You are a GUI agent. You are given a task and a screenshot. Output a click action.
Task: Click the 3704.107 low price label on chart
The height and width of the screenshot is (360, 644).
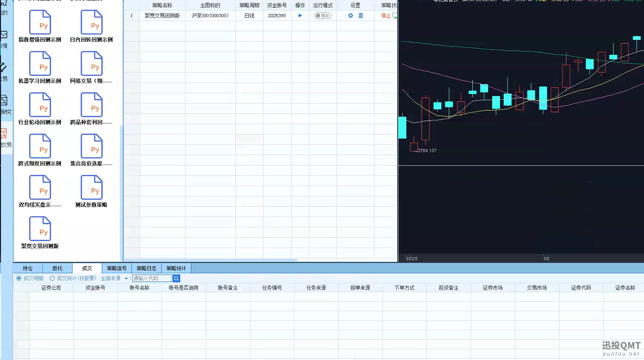(427, 151)
